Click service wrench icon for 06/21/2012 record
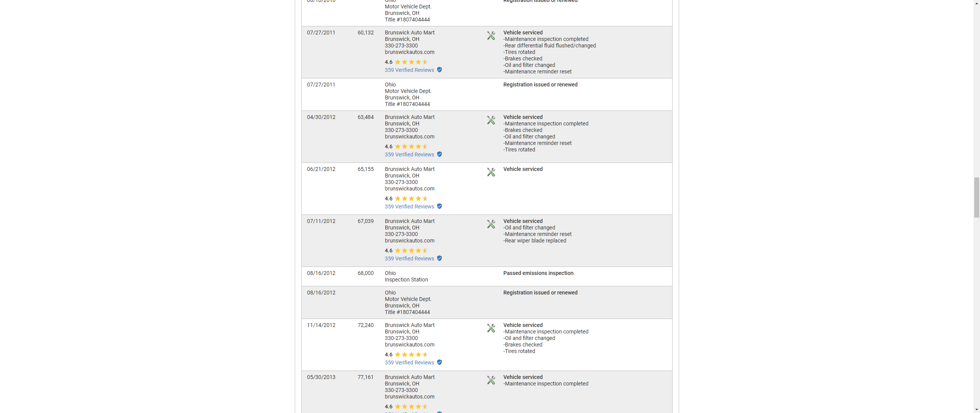 click(x=491, y=172)
